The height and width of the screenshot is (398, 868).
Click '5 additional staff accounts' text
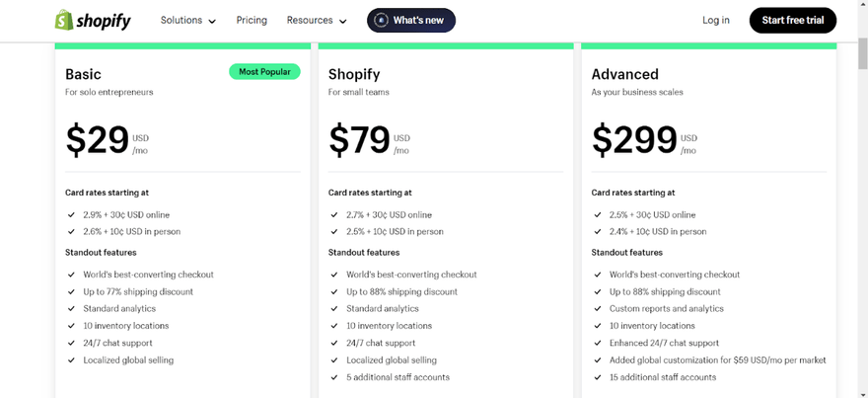[x=398, y=377]
